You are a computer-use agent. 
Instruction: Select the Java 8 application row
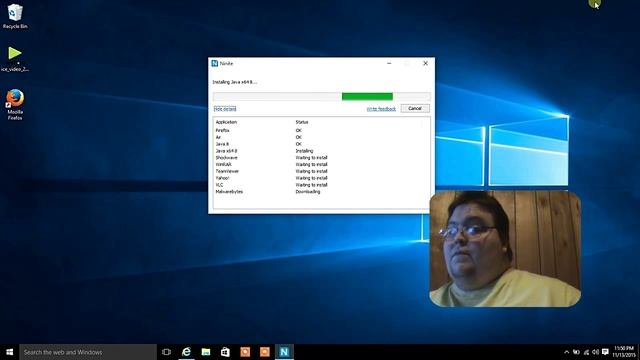tap(321, 144)
